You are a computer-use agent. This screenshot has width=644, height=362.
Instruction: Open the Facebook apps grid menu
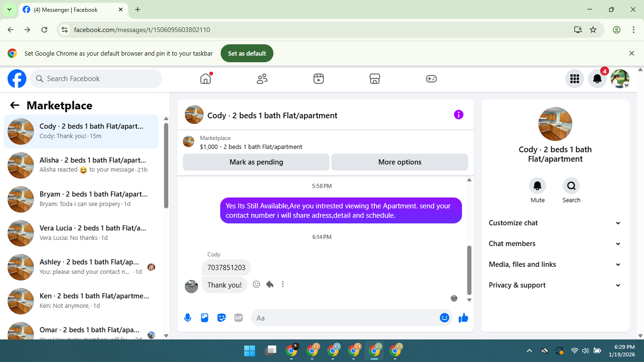pyautogui.click(x=574, y=79)
